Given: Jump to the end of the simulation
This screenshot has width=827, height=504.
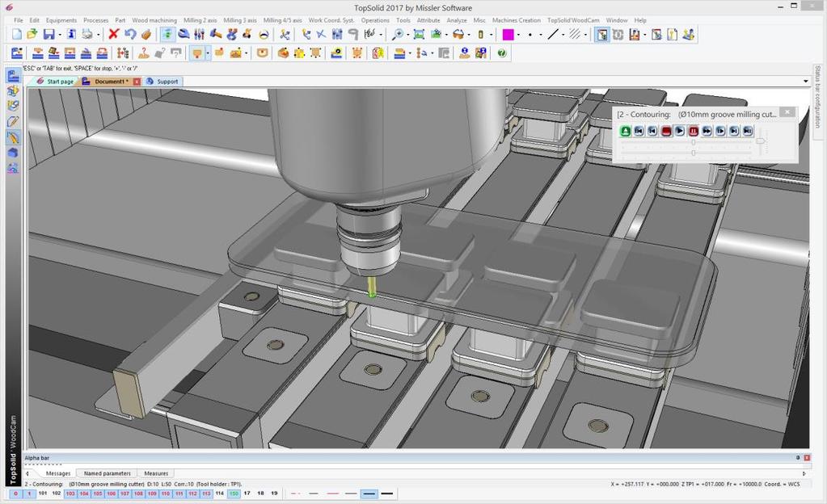Looking at the screenshot, I should pyautogui.click(x=748, y=131).
